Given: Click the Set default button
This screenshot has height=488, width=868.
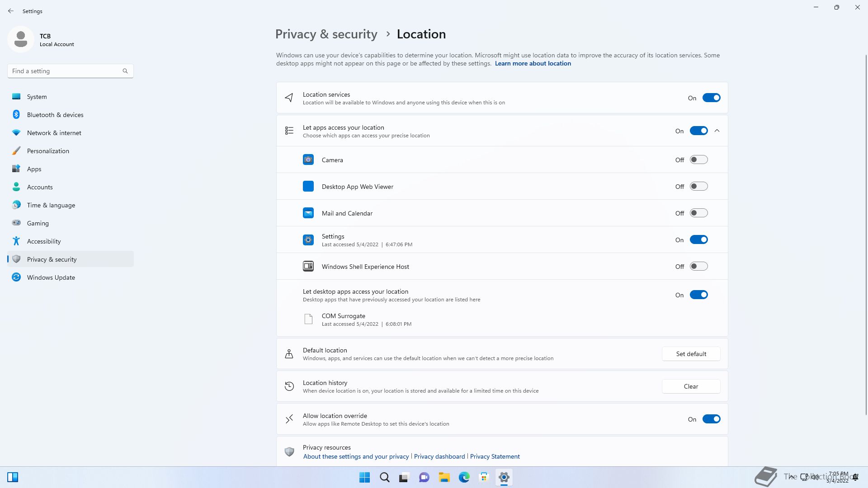Looking at the screenshot, I should (691, 354).
